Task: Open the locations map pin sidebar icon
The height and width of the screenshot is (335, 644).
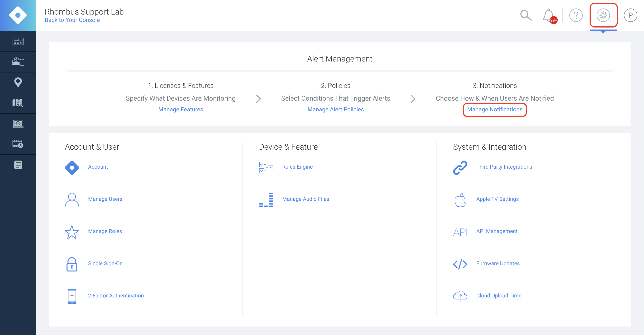Action: tap(18, 82)
